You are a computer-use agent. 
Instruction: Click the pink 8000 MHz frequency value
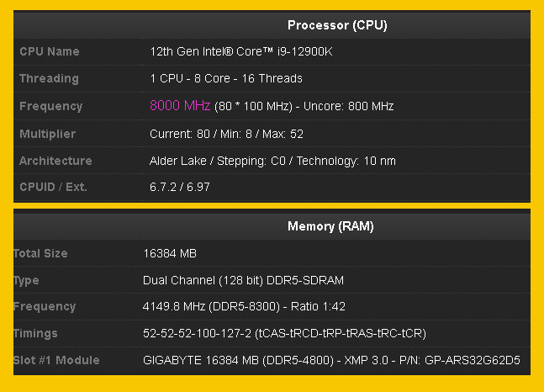[x=180, y=106]
